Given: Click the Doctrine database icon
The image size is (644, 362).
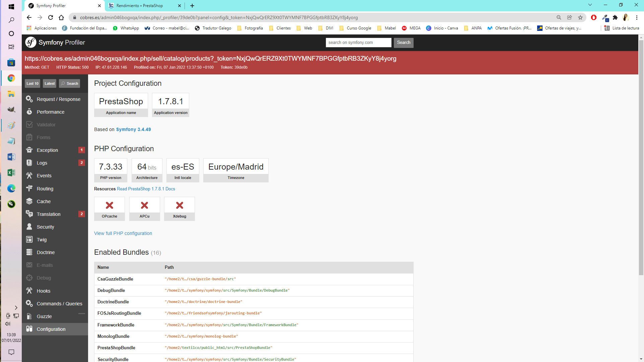Looking at the screenshot, I should click(x=29, y=252).
